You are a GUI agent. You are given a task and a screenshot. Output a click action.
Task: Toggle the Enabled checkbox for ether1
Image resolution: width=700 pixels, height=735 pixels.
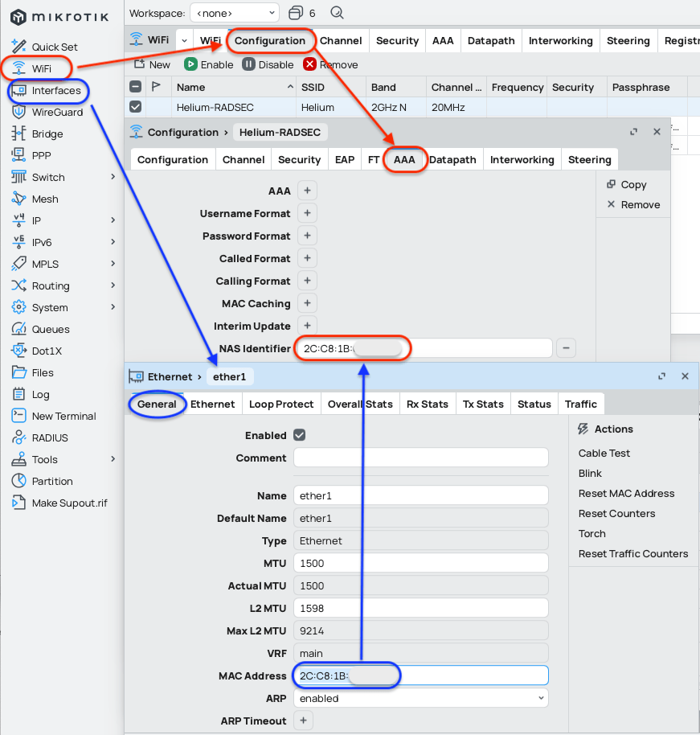[300, 435]
